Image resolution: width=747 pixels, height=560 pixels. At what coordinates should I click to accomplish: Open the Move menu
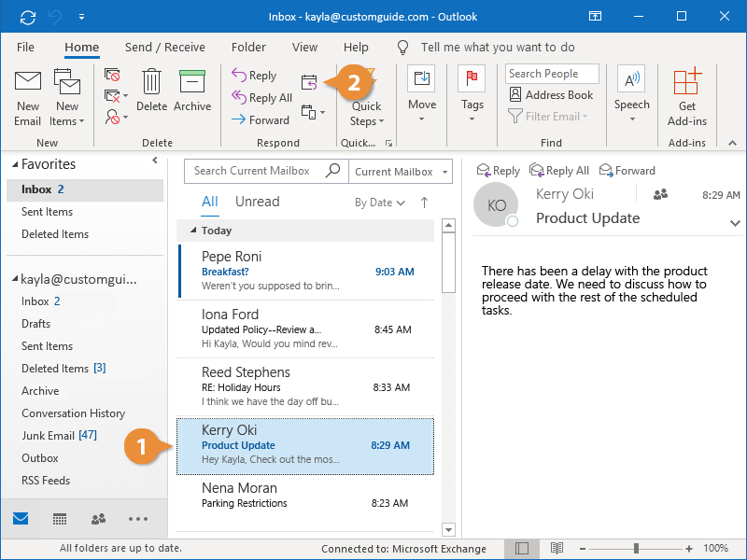pos(422,94)
